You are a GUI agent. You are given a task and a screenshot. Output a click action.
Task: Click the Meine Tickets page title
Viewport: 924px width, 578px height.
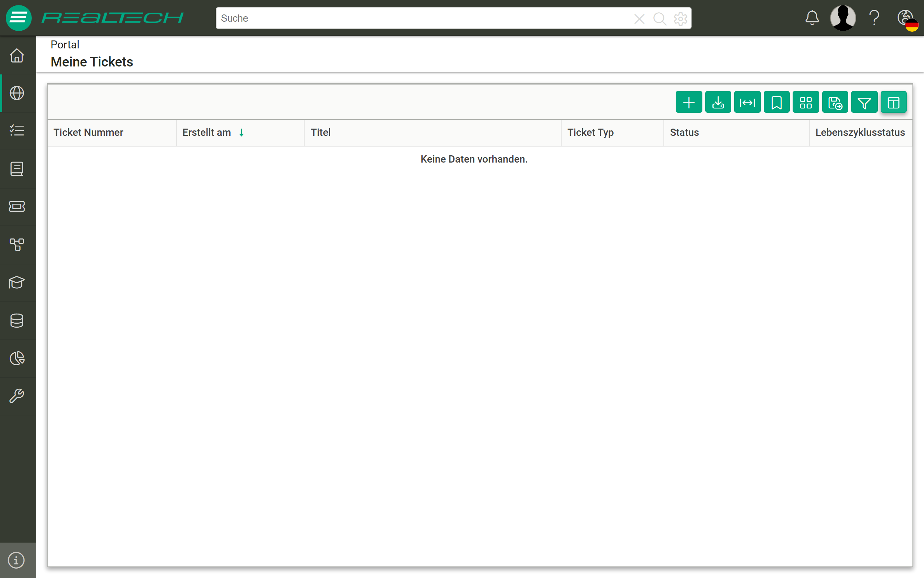(x=92, y=62)
